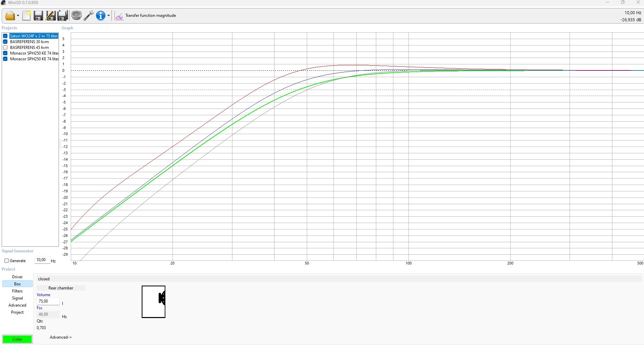644x345 pixels.
Task: Maximize or restore the WinISD window
Action: 623,3
